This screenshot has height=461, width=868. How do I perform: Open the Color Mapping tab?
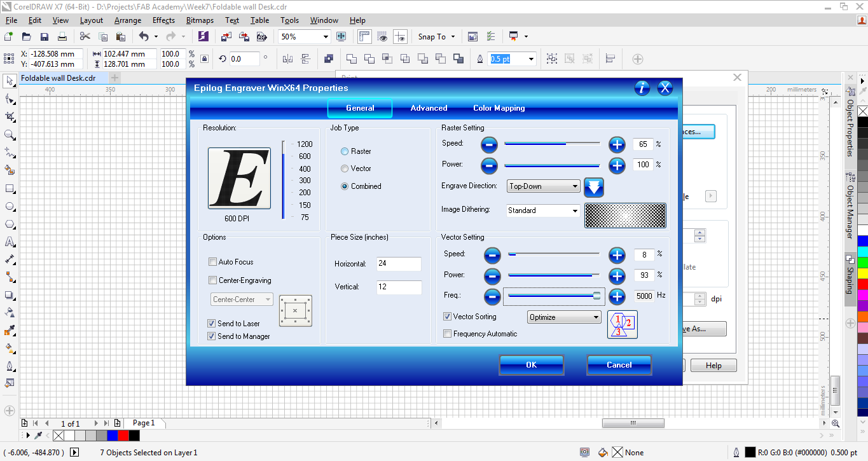click(499, 108)
